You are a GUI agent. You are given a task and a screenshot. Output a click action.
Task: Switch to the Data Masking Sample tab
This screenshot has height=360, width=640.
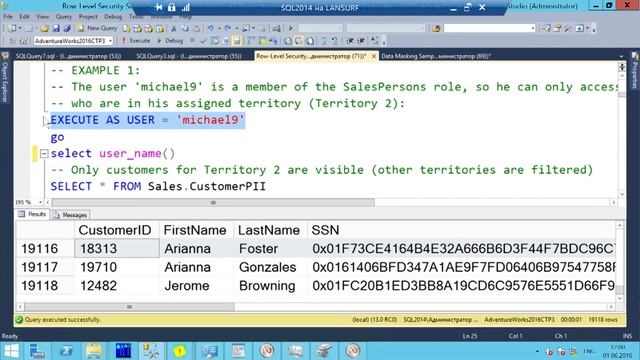[436, 56]
